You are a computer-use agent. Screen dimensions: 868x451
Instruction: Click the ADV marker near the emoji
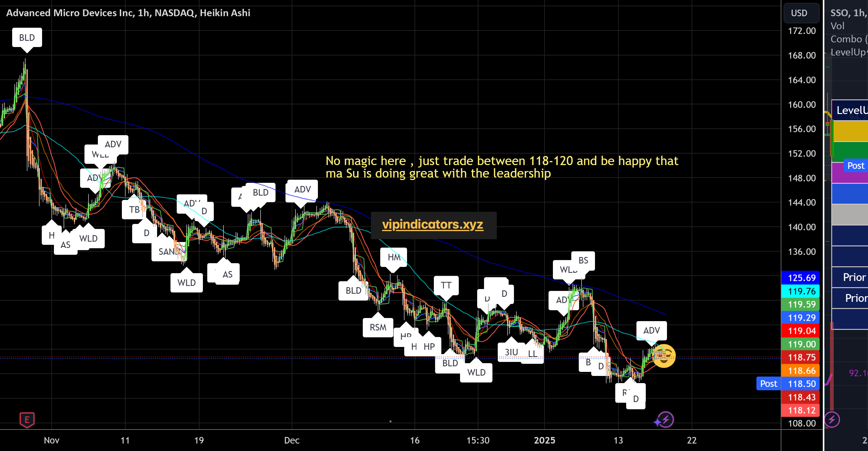651,330
